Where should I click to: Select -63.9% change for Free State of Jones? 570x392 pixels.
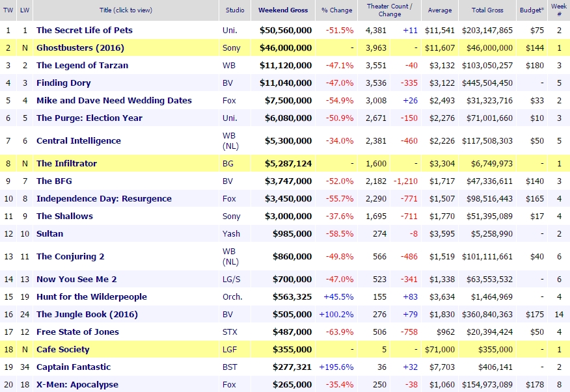340,332
